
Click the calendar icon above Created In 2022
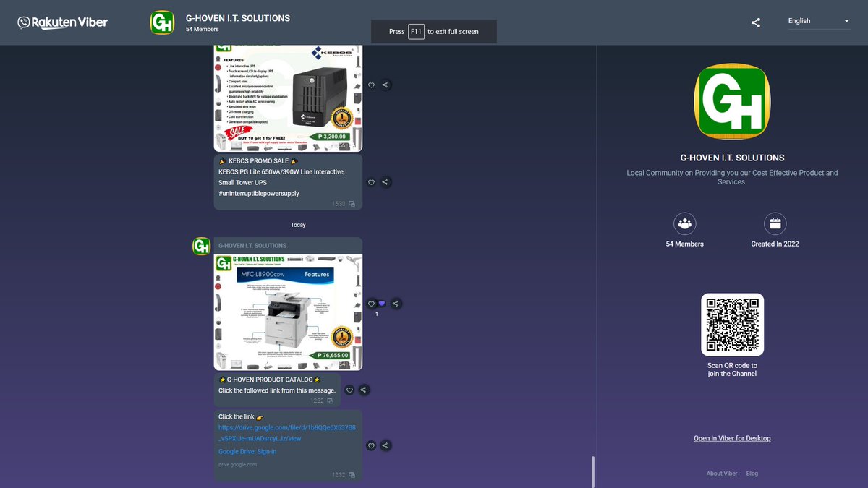click(x=775, y=223)
